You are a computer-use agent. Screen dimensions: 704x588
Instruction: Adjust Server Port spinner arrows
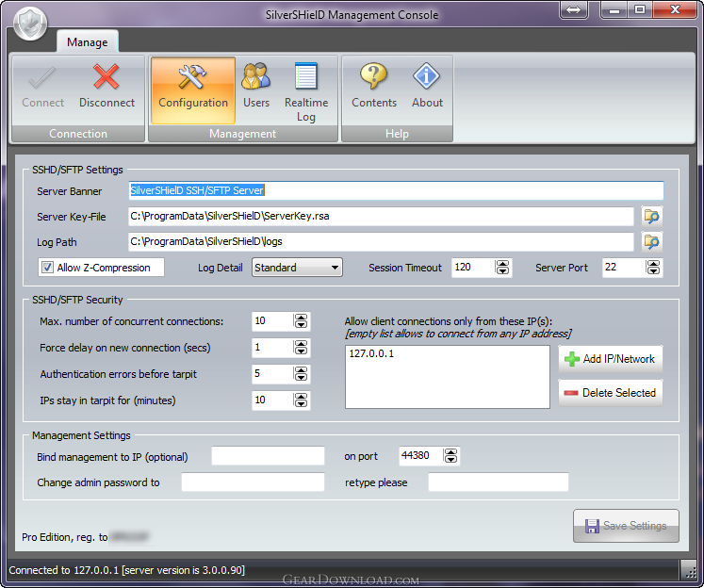click(x=653, y=268)
